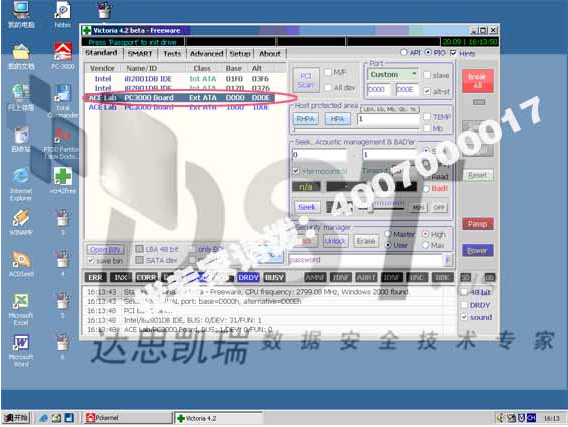
Task: Open desktop icon labeled 6
Action: (x=63, y=347)
